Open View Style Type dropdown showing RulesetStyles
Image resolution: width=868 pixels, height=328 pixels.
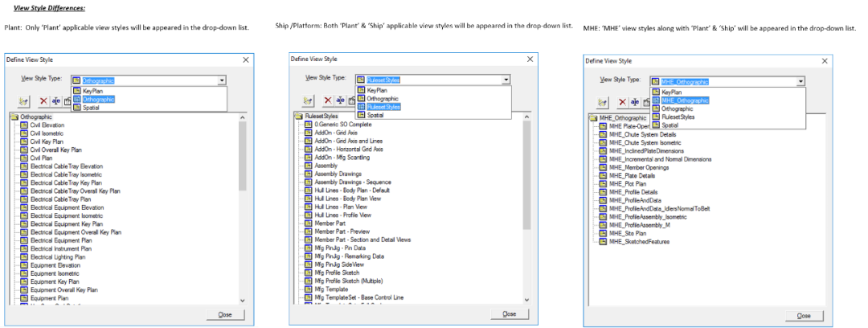pos(506,80)
